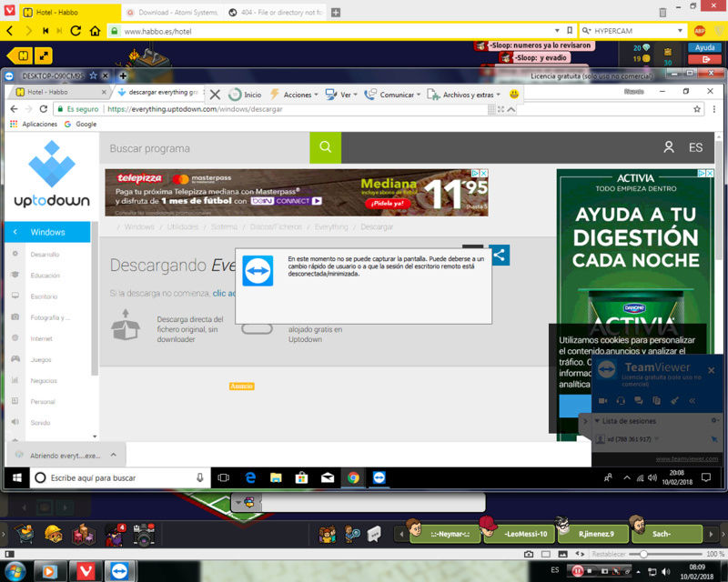Screen dimensions: 728x582
Task: Click the remote Windows Start button
Action: [17, 477]
